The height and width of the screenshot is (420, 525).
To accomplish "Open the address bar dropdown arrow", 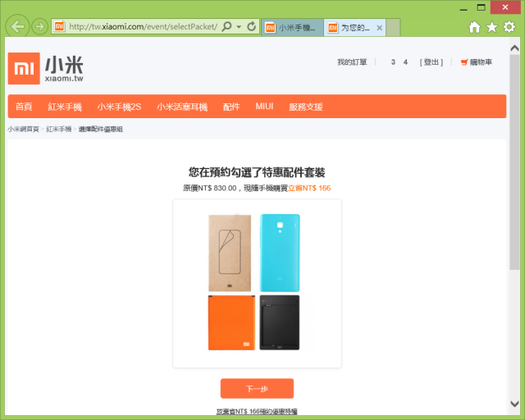I will [239, 26].
